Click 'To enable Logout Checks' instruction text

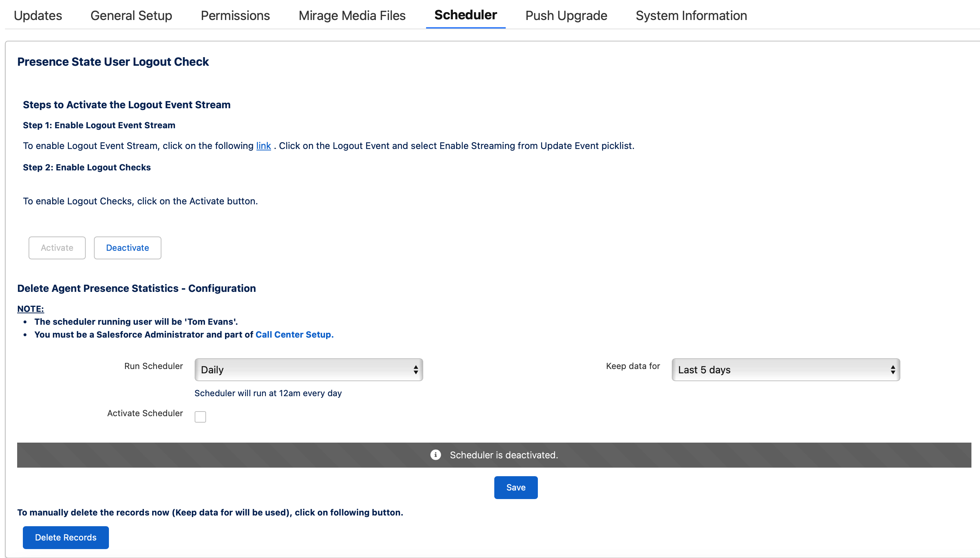[140, 201]
